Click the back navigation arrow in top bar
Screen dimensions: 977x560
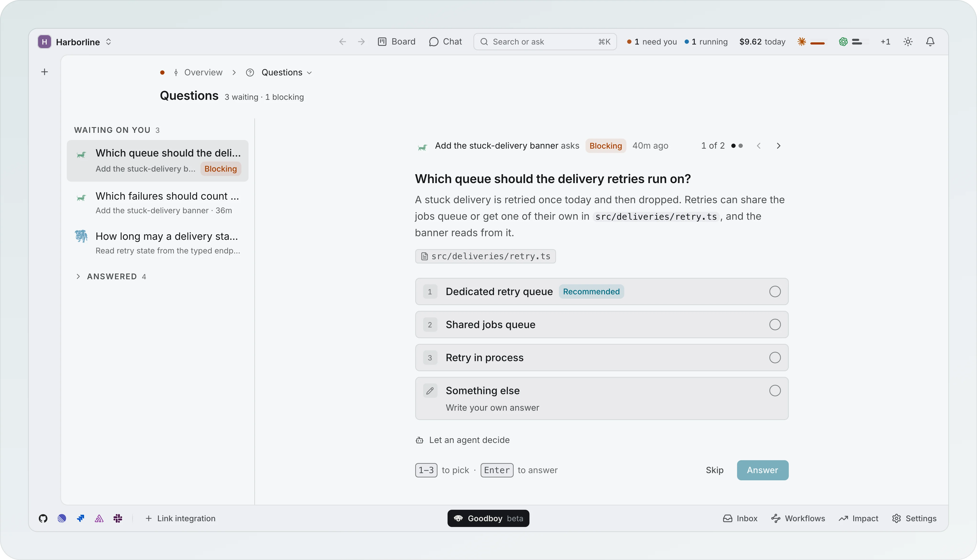point(342,42)
